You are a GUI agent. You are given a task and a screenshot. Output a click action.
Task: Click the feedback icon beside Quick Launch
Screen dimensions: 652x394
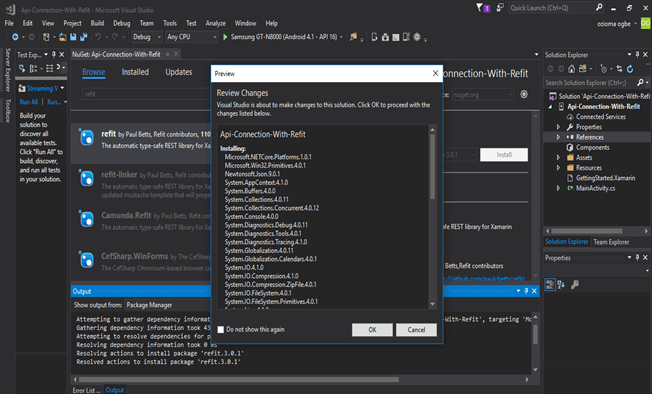(500, 7)
